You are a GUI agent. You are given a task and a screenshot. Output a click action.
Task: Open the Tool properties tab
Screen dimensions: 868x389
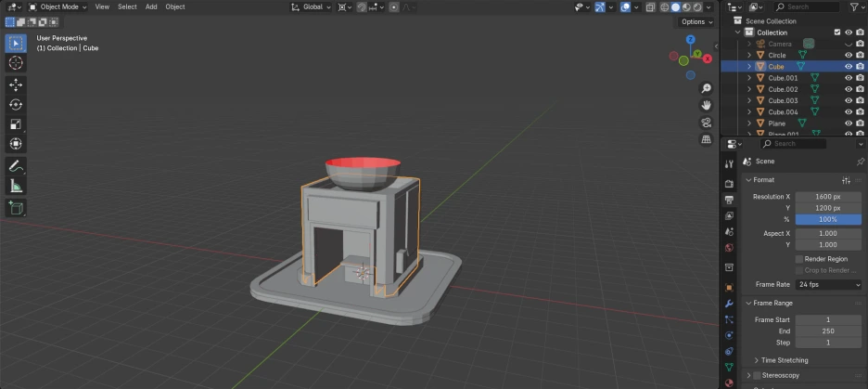729,163
